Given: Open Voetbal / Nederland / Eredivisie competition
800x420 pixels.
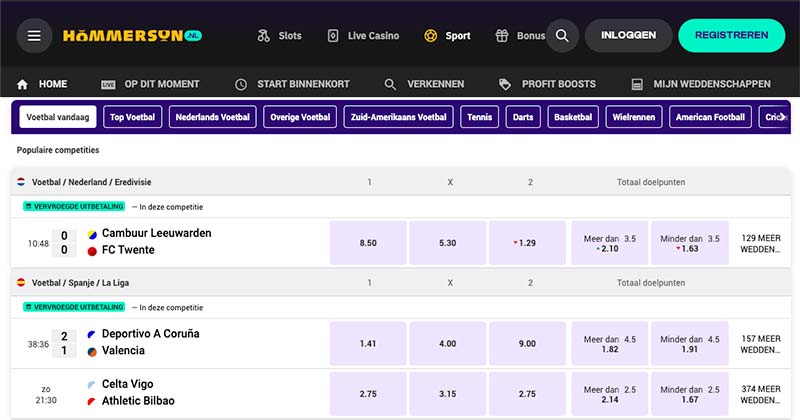Looking at the screenshot, I should click(91, 182).
